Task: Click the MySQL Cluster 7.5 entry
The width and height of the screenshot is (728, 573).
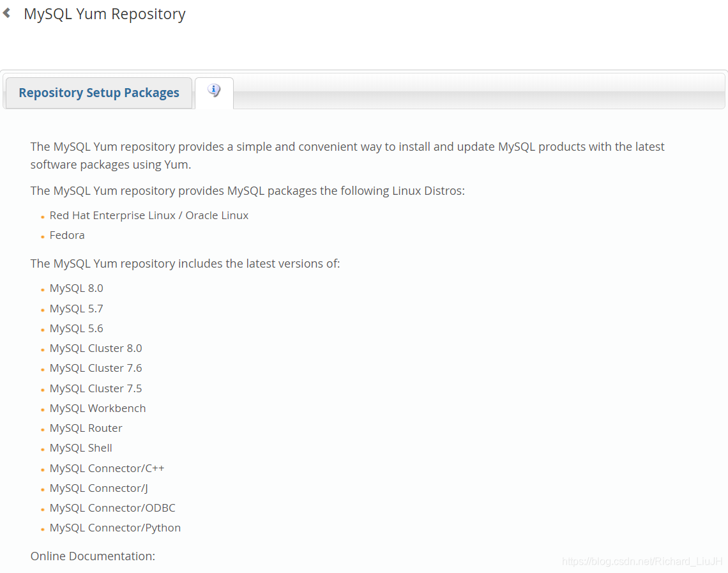Action: pos(96,388)
